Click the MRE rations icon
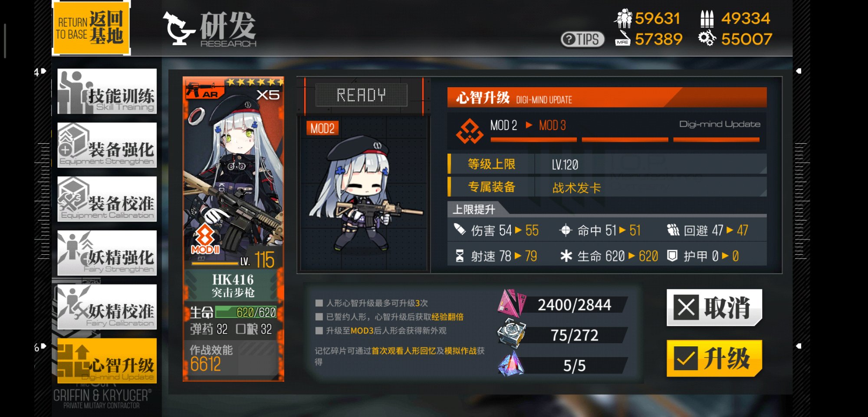 pyautogui.click(x=622, y=38)
